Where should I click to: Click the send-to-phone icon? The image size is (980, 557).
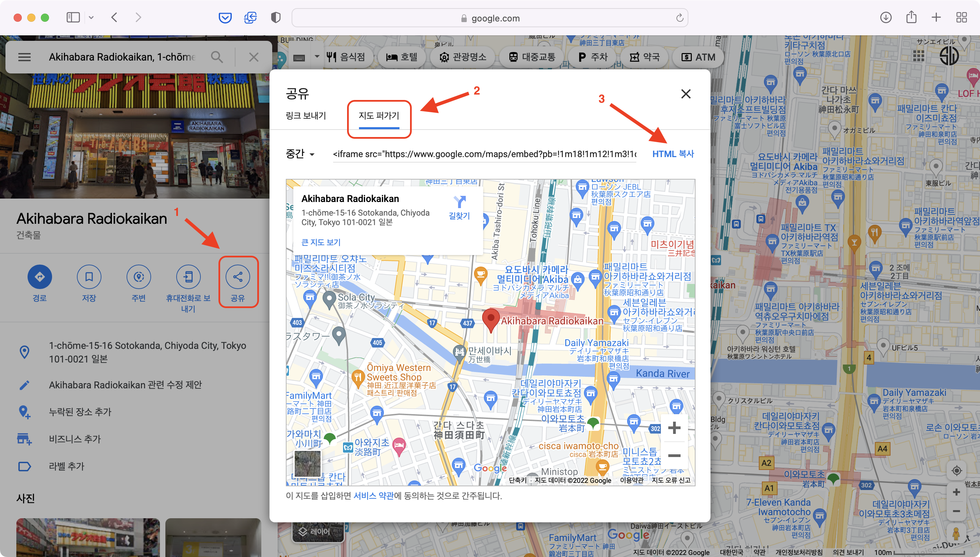pos(188,276)
